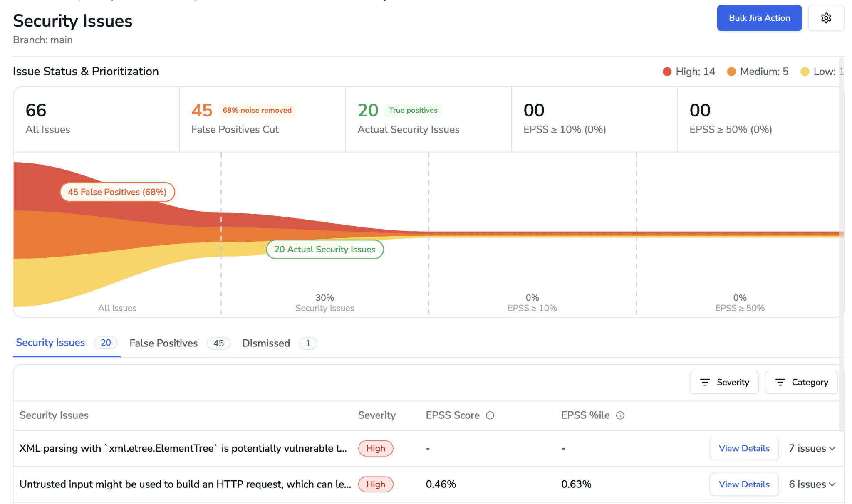Image resolution: width=852 pixels, height=504 pixels.
Task: Click the 45 False Positives chart label
Action: tap(117, 192)
